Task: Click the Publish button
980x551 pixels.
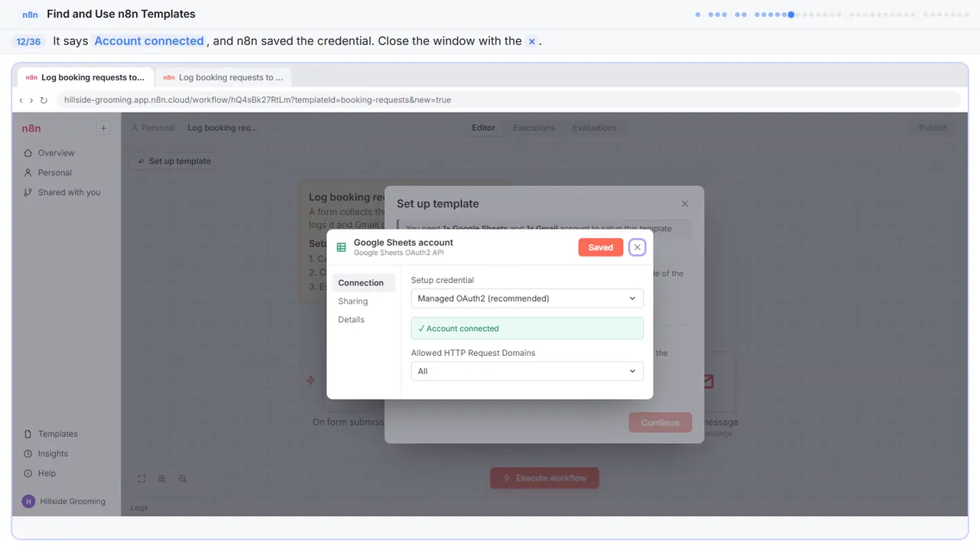Action: click(x=933, y=128)
